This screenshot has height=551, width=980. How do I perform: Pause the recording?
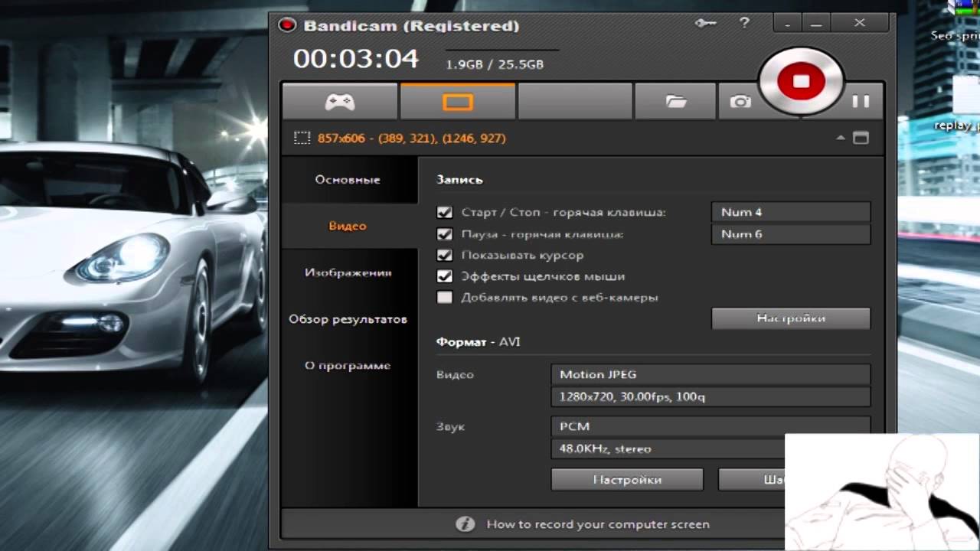(861, 101)
